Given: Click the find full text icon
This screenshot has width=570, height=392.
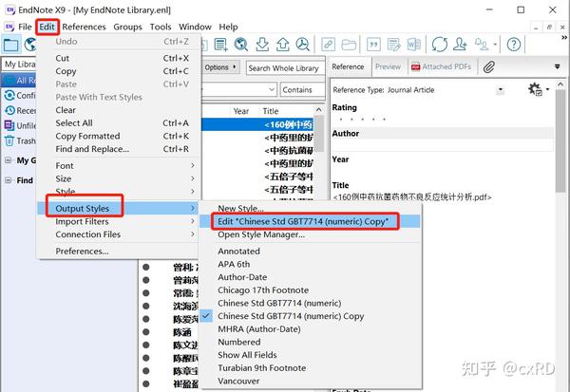Looking at the screenshot, I should click(x=302, y=45).
